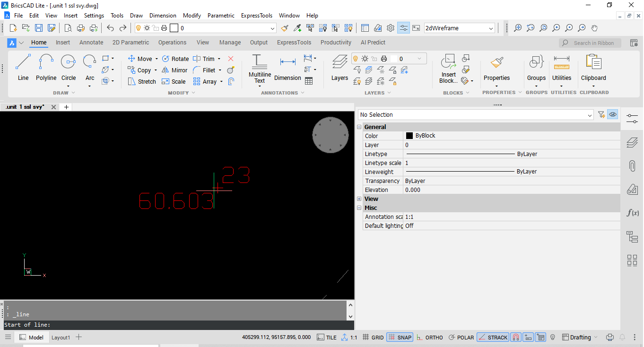The height and width of the screenshot is (347, 644).
Task: Switch to the AI Predict ribbon tab
Action: pyautogui.click(x=373, y=43)
